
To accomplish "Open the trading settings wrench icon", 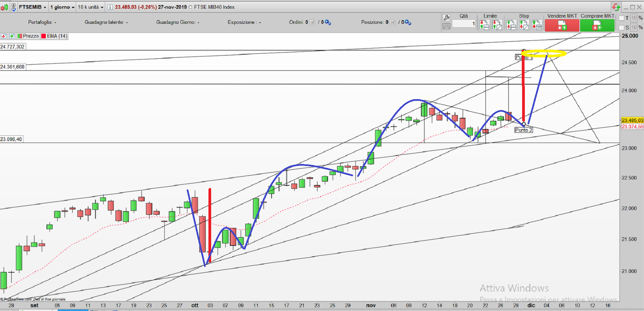I will (x=446, y=18).
